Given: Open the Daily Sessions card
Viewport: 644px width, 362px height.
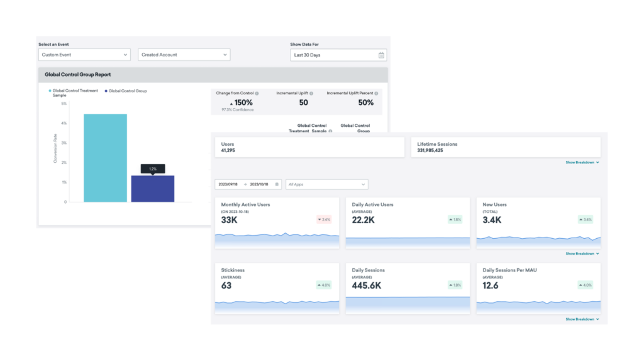Looking at the screenshot, I should coord(408,288).
